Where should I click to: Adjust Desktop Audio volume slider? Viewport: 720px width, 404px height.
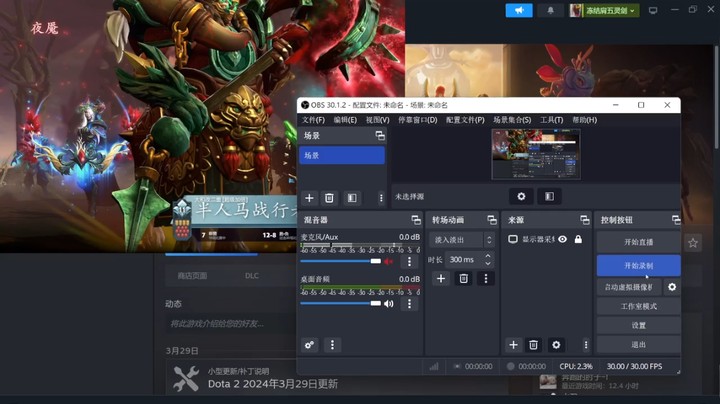pyautogui.click(x=340, y=303)
